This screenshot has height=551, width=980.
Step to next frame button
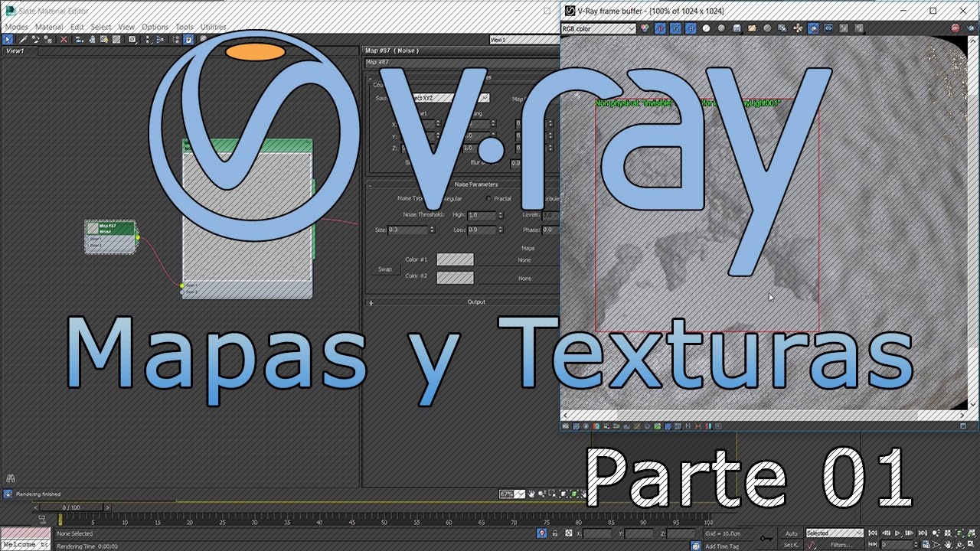click(x=910, y=533)
